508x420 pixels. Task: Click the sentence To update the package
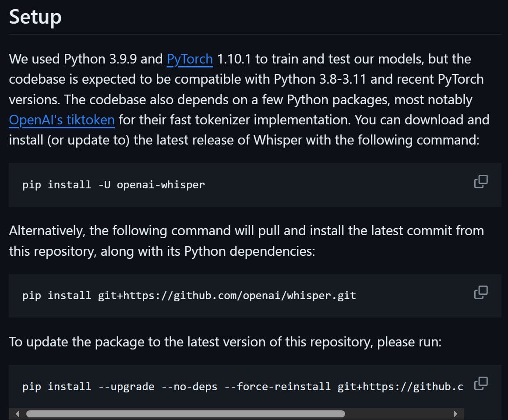[225, 342]
